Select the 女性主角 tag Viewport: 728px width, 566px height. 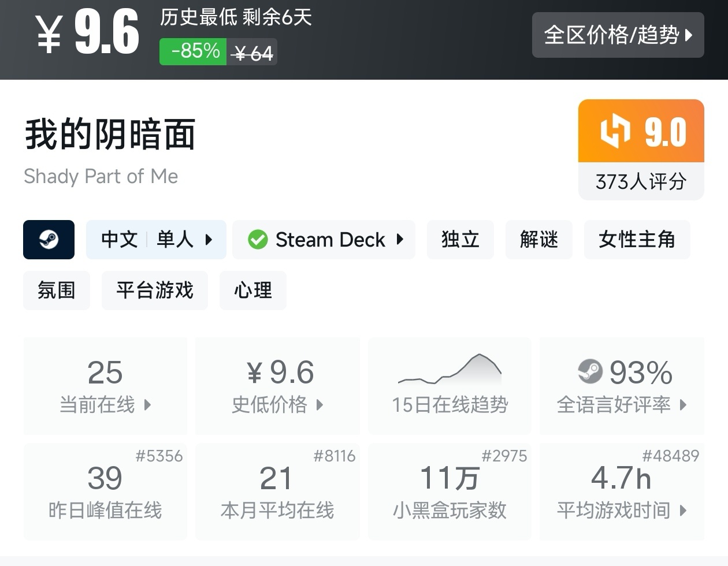click(637, 240)
